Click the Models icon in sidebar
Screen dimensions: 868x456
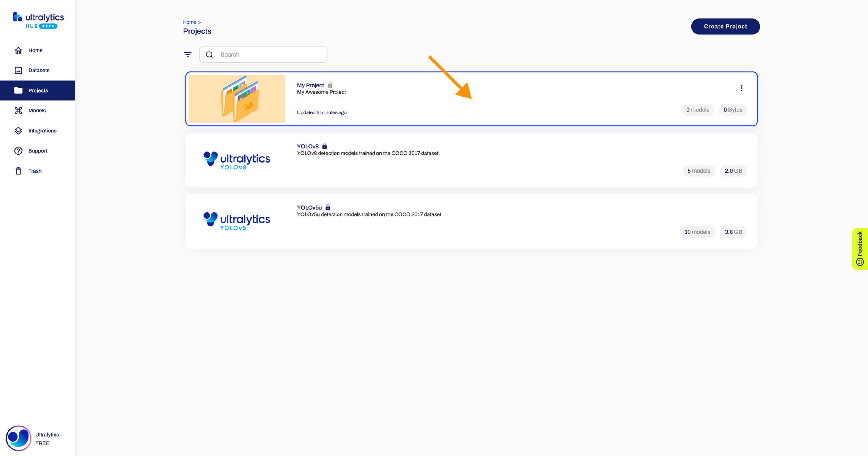[x=18, y=110]
